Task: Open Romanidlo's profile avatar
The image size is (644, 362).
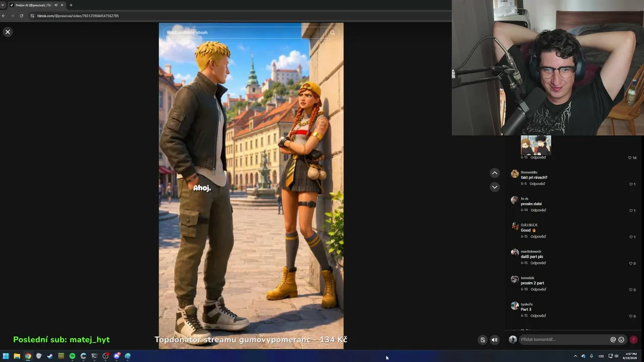Action: [x=514, y=174]
